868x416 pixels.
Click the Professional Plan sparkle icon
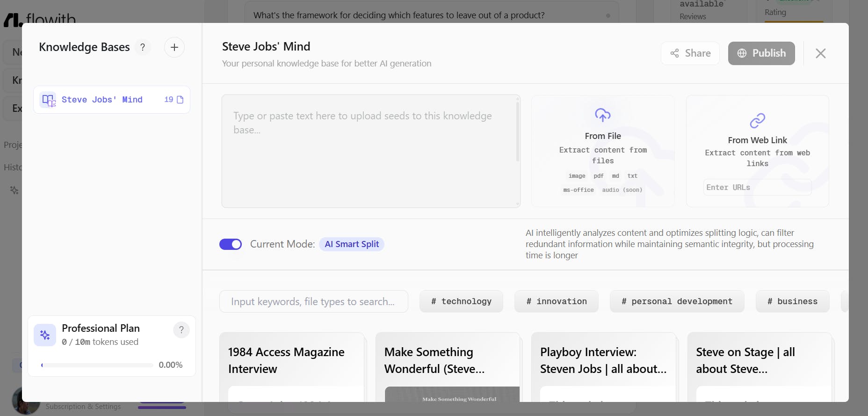[x=45, y=335]
